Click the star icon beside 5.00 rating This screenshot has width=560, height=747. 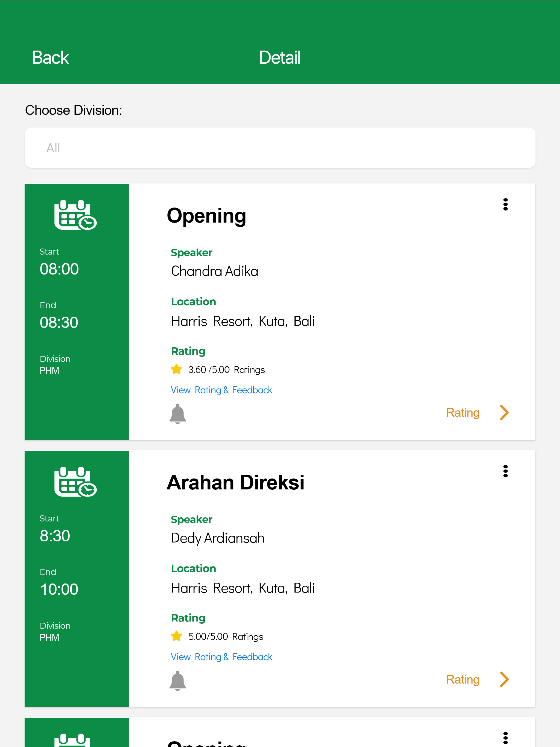tap(176, 636)
